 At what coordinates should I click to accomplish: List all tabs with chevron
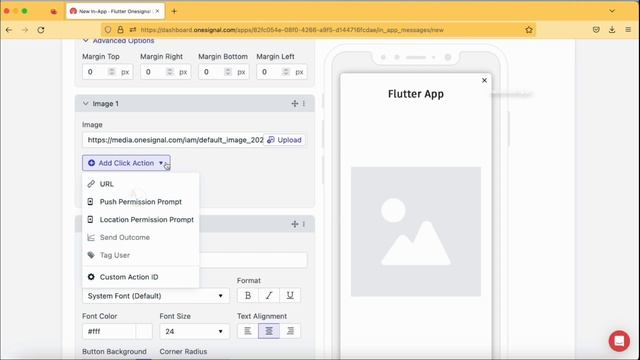point(612,11)
